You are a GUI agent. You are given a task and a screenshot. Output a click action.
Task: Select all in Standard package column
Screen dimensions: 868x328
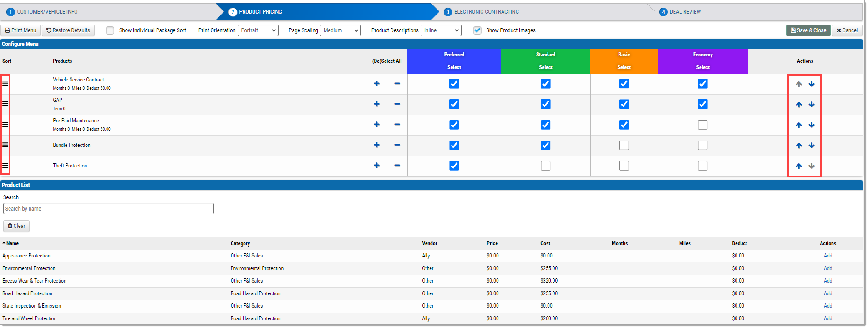coord(546,67)
